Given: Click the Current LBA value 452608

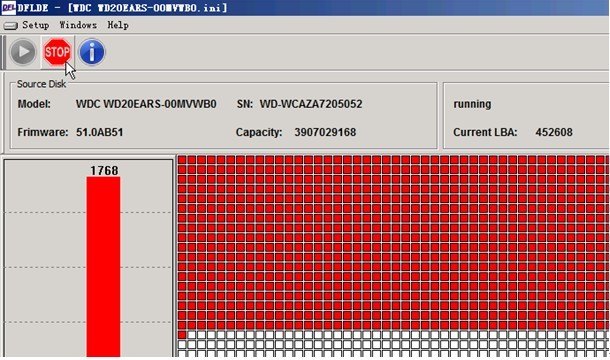Looking at the screenshot, I should pyautogui.click(x=554, y=132).
